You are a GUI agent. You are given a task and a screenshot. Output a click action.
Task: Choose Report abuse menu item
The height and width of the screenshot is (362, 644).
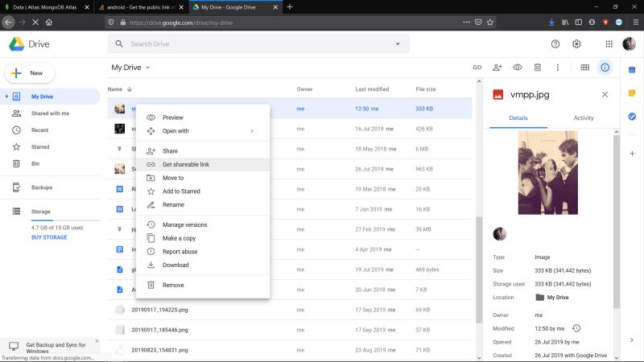click(x=203, y=252)
